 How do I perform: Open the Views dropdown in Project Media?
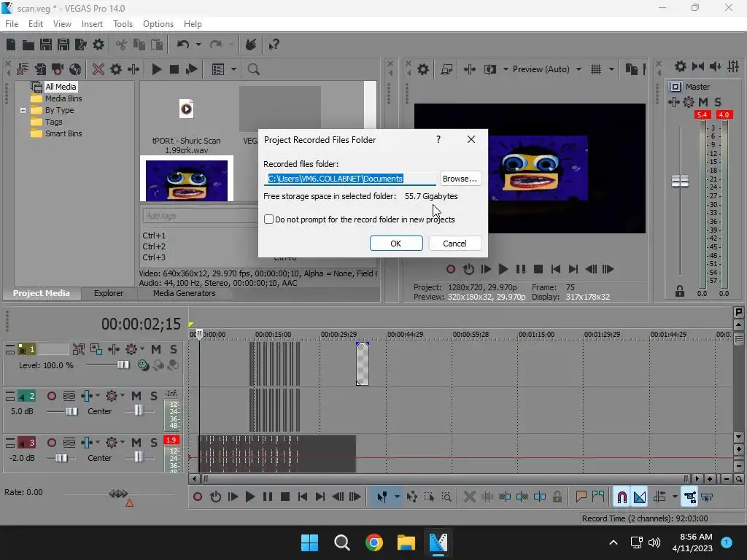pyautogui.click(x=233, y=69)
